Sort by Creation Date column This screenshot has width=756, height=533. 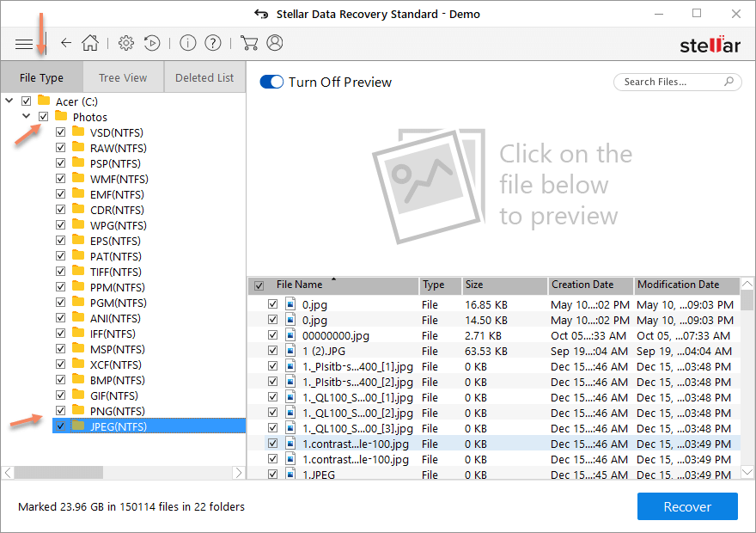(x=591, y=285)
